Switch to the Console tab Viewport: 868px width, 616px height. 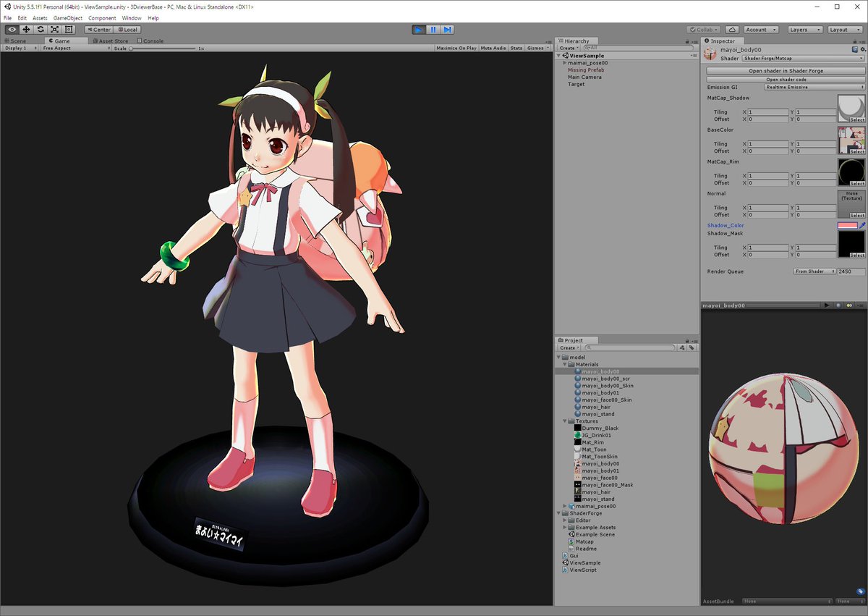(150, 41)
